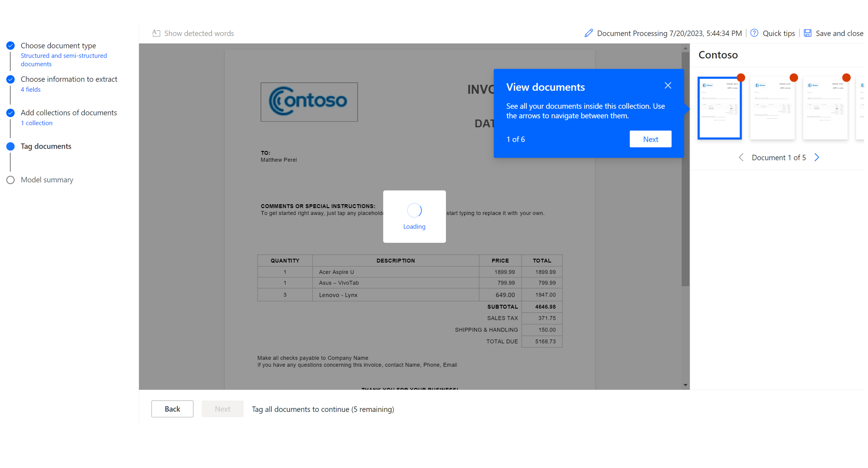The image size is (868, 468).
Task: Click the right arrow to view next document
Action: coord(817,157)
